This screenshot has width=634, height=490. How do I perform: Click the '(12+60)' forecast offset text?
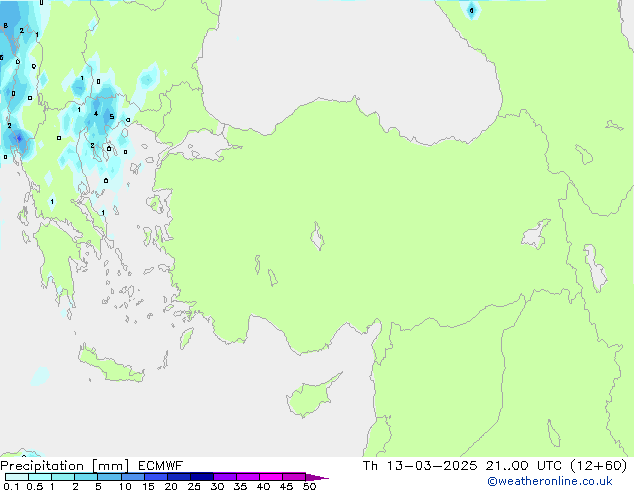598,466
